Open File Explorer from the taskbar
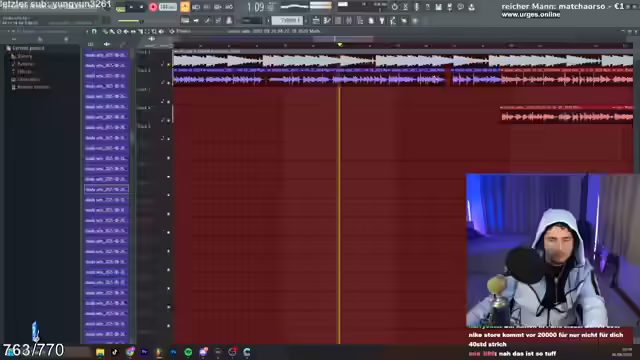The image size is (640, 360). pyautogui.click(x=100, y=352)
